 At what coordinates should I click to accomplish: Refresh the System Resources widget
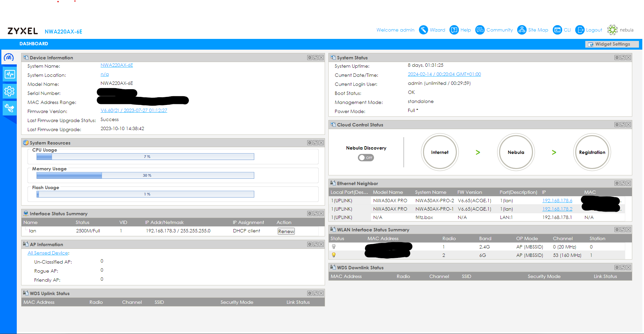pos(315,143)
